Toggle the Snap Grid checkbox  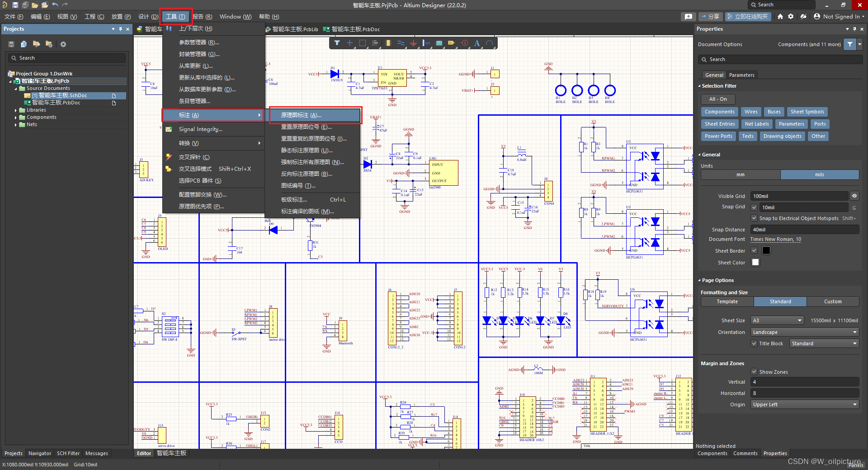pyautogui.click(x=754, y=207)
